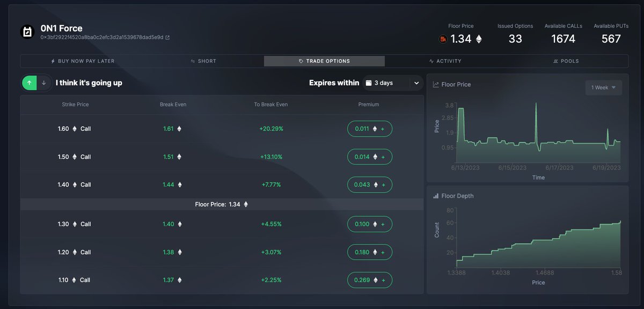Click the 0N1 Force collection logo
644x309 pixels.
[x=27, y=32]
